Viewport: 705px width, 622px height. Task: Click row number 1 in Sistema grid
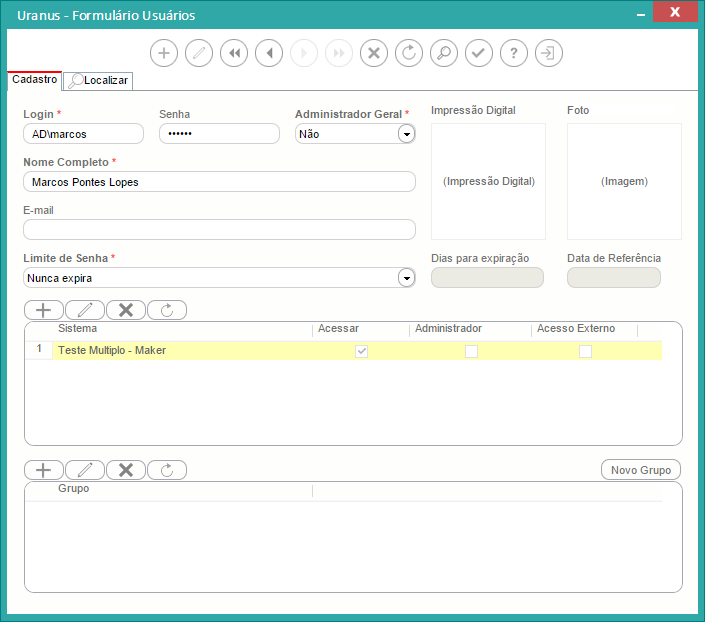click(39, 349)
